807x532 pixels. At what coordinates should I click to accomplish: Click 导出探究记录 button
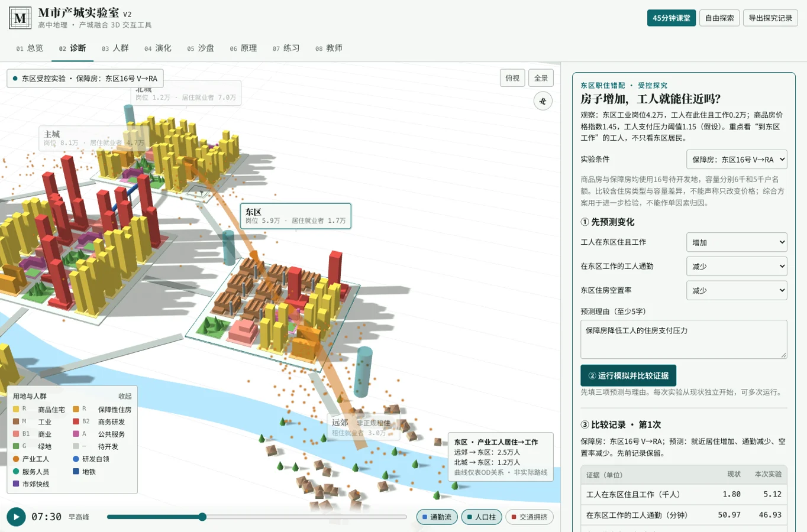(x=770, y=18)
